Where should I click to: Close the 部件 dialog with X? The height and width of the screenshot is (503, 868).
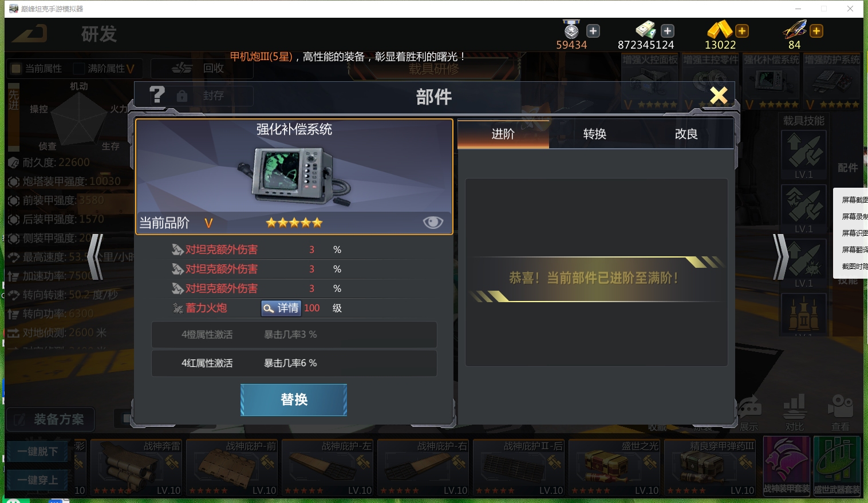pos(719,95)
